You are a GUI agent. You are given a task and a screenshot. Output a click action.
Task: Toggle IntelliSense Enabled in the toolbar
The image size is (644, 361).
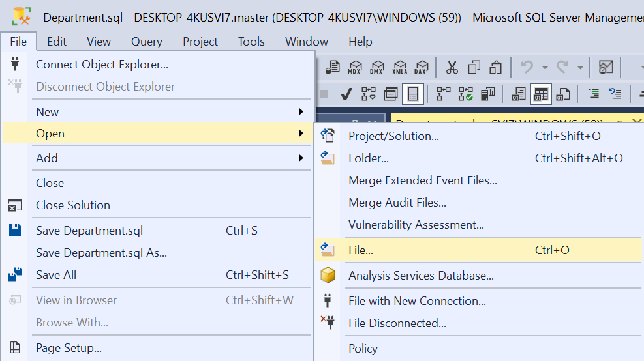click(412, 94)
